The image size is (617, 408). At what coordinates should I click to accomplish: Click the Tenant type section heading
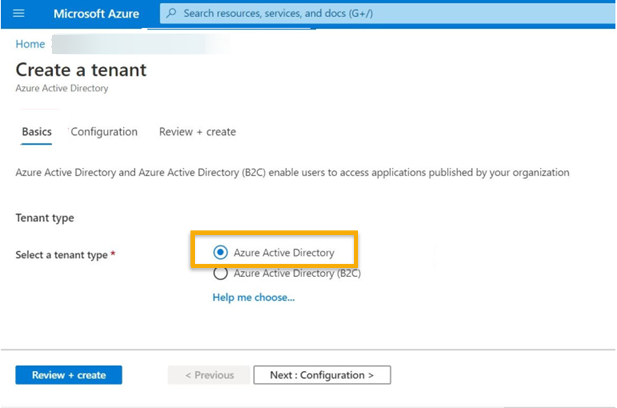tap(45, 218)
